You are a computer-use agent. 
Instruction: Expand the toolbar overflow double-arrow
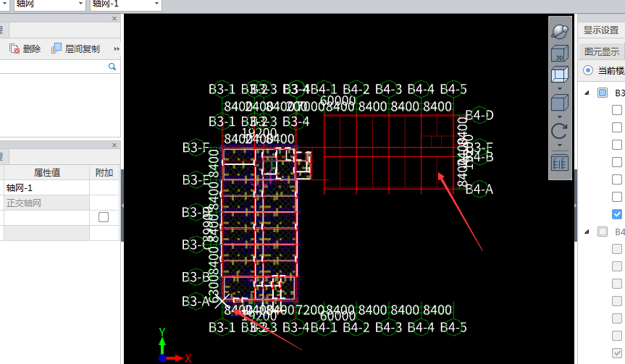click(x=117, y=49)
